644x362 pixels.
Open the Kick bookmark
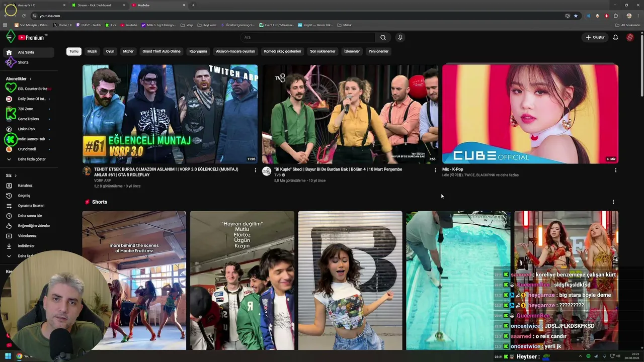[x=111, y=25]
